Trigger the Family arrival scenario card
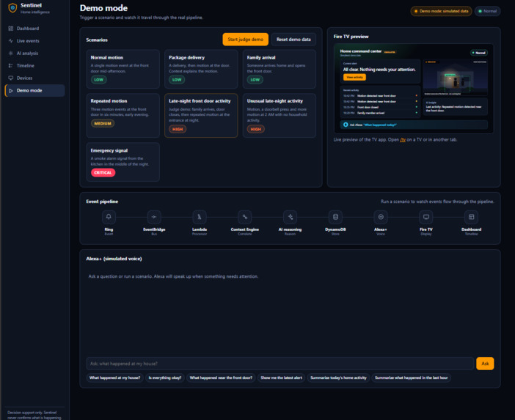Viewport: 515px width, 420px height. coord(280,69)
